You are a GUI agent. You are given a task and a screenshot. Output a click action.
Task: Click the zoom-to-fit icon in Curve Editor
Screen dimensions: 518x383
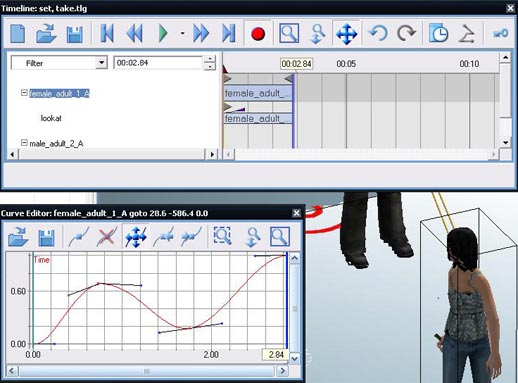tap(222, 236)
